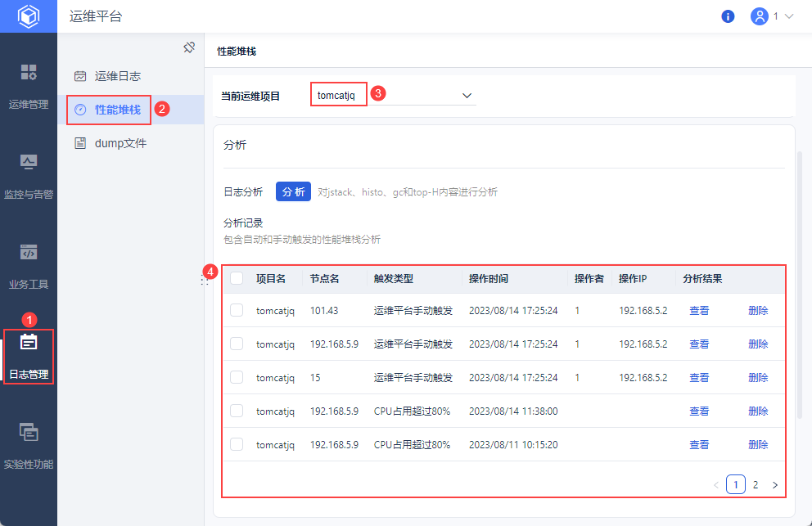Go to page 2 in pagination
Screen dimensions: 812x526
[x=756, y=484]
